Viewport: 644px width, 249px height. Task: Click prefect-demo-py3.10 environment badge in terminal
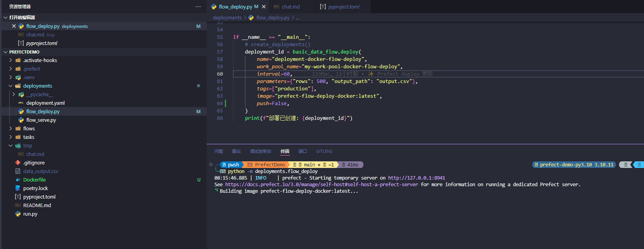click(x=574, y=164)
